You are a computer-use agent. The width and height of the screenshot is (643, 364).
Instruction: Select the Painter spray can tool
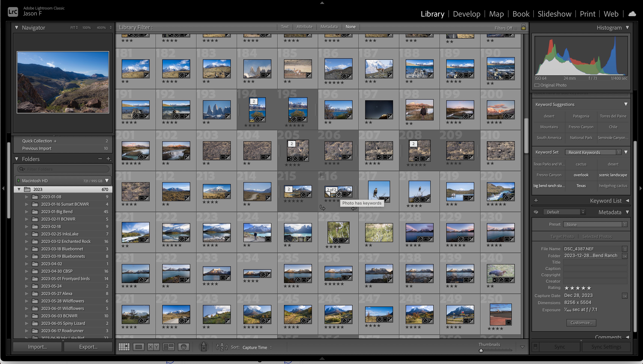(x=204, y=347)
